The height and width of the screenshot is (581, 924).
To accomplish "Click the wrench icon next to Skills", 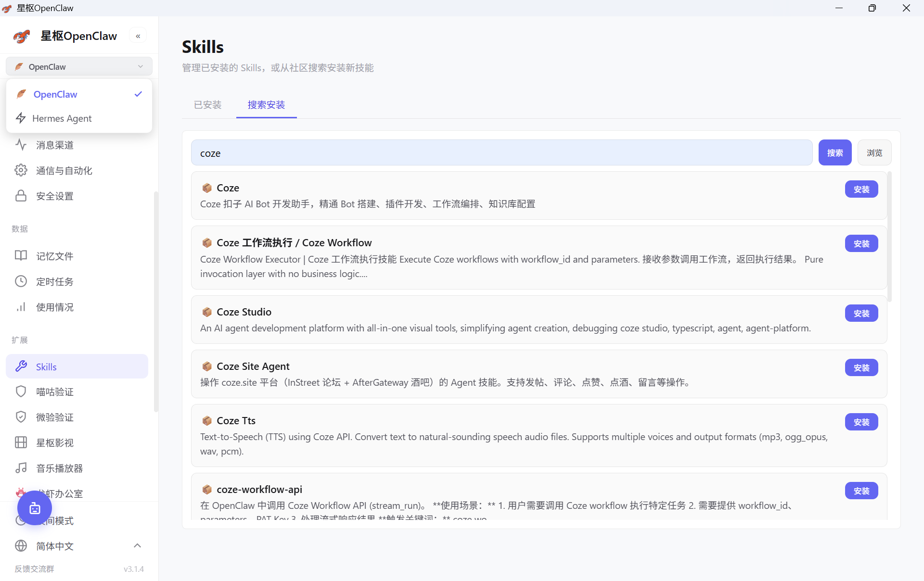I will [x=21, y=366].
